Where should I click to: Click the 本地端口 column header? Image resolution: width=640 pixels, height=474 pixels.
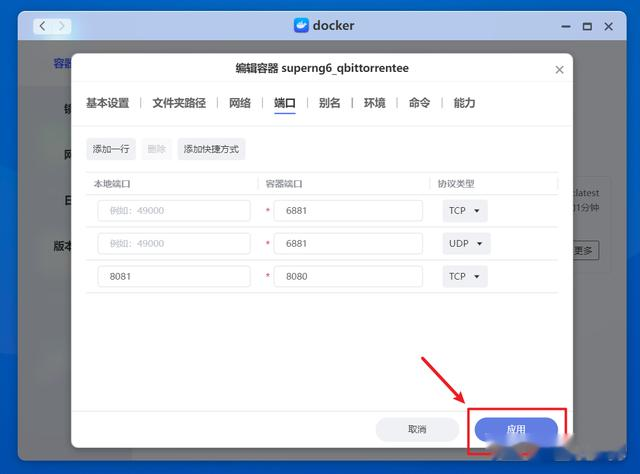[x=112, y=184]
